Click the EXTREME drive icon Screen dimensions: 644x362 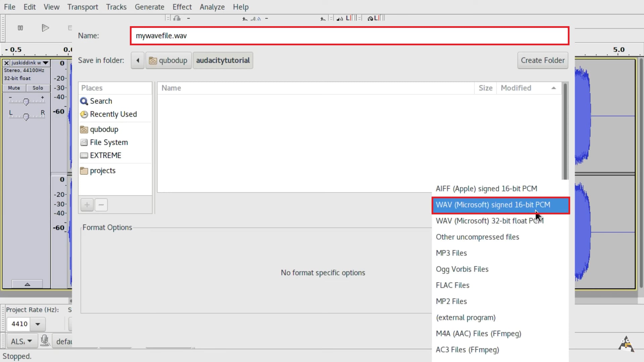coord(84,156)
